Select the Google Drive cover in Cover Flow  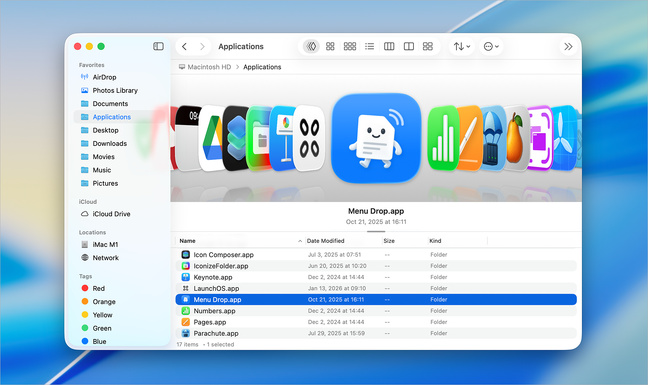point(211,138)
